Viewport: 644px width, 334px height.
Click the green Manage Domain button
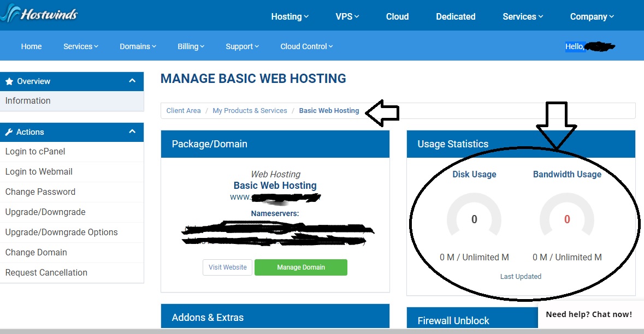(301, 267)
